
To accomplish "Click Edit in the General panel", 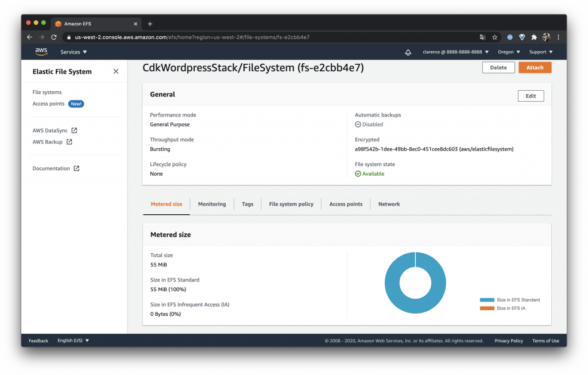I will (531, 96).
